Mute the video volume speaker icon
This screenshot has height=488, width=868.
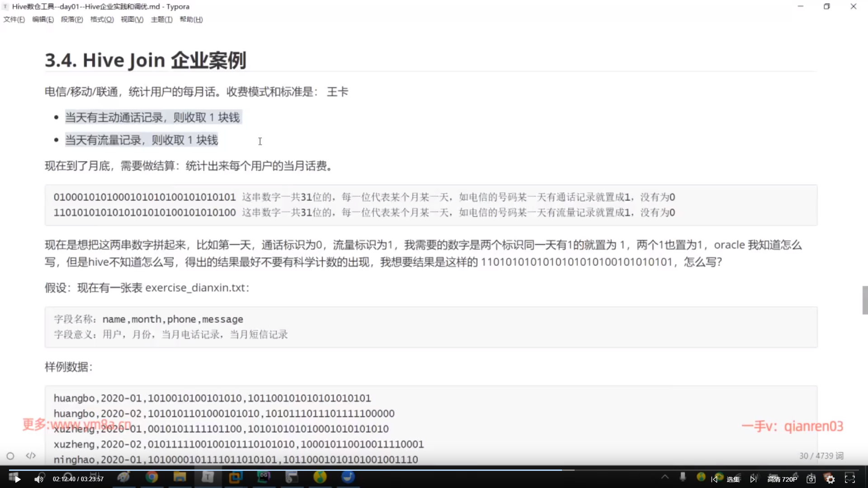(39, 479)
